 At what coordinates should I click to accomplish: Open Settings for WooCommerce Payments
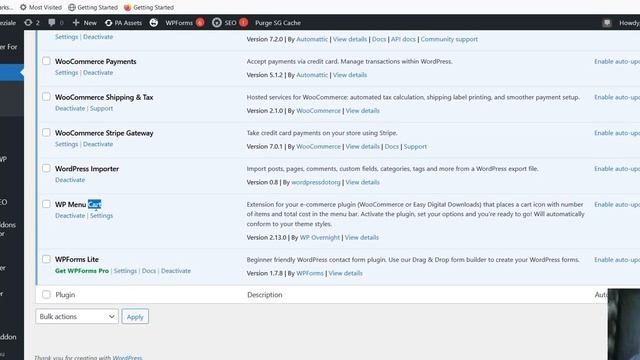[67, 72]
